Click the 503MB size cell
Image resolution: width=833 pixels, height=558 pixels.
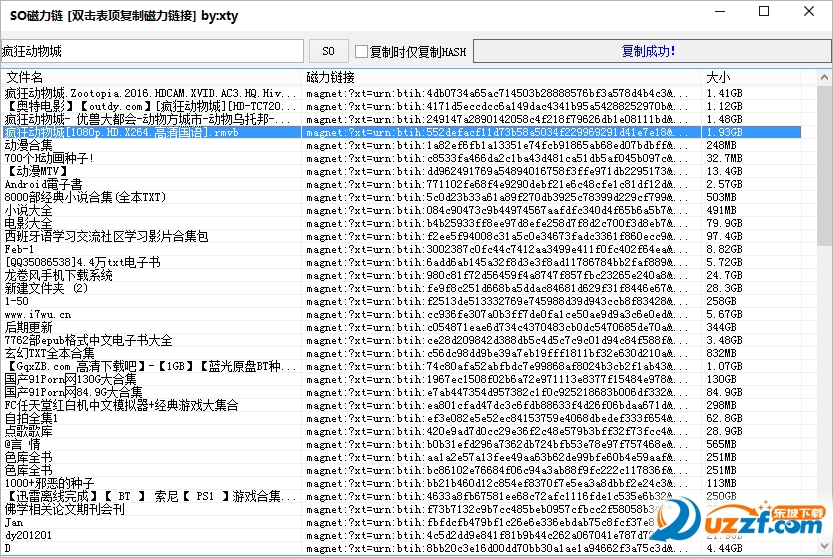point(721,198)
